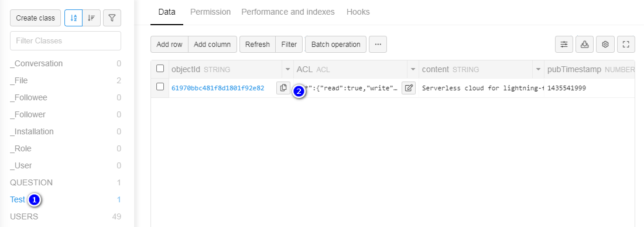Screen dimensions: 644x227
Task: Copy the objectId with the copy icon
Action: point(283,88)
